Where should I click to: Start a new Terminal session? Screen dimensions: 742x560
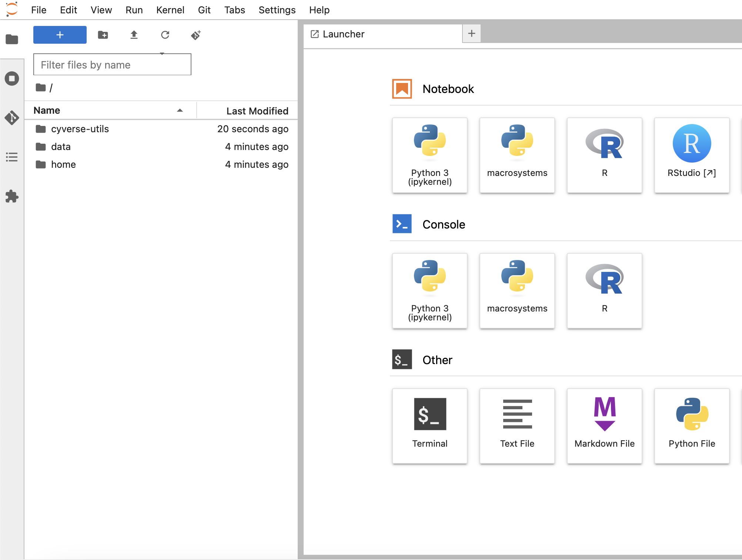(x=430, y=426)
